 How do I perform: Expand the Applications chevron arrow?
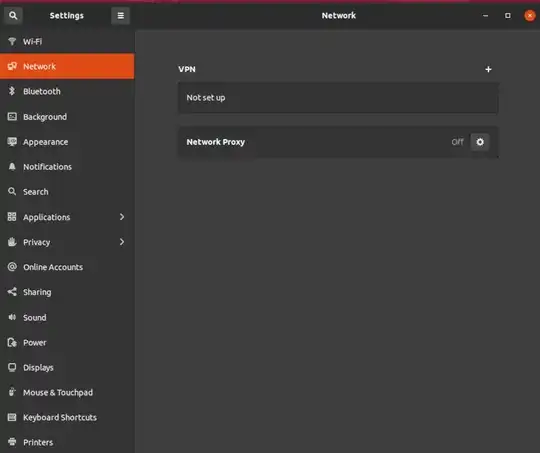click(122, 217)
